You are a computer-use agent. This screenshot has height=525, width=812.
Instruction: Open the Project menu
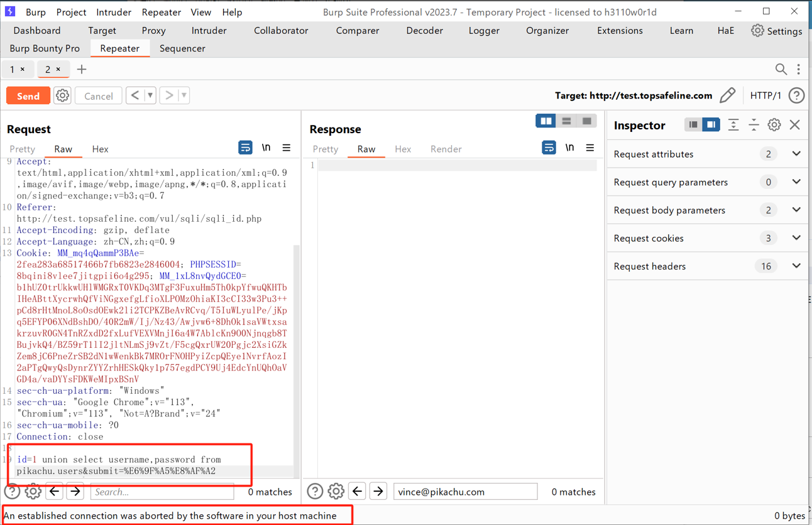71,12
